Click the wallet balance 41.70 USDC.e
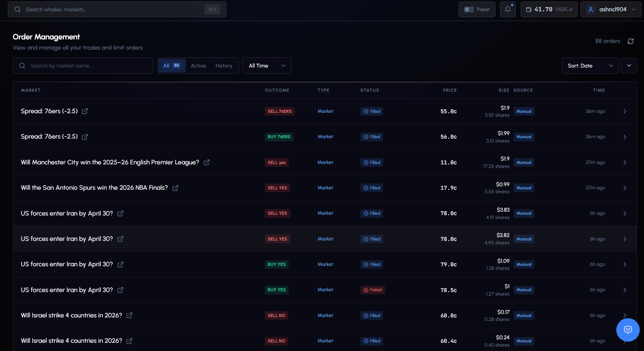This screenshot has width=644, height=351. [x=549, y=9]
